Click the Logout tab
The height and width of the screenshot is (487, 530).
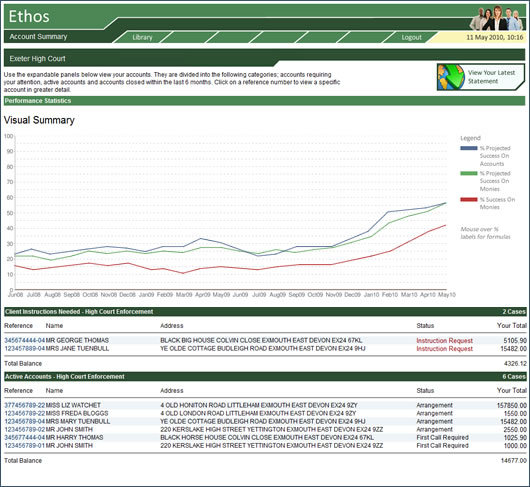pos(411,37)
